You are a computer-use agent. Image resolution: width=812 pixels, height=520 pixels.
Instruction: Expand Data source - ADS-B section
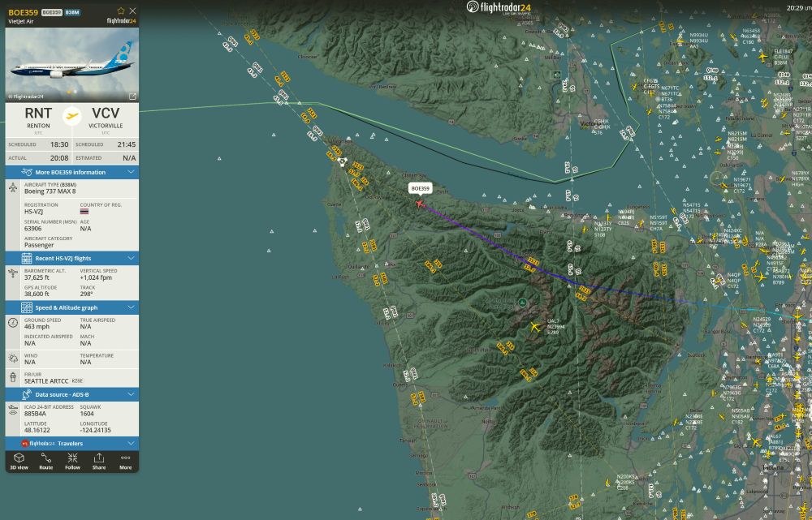(72, 394)
